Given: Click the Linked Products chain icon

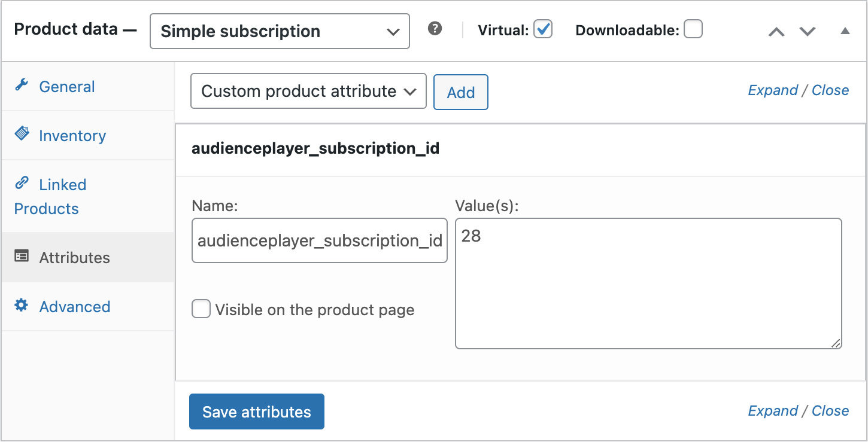Looking at the screenshot, I should click(22, 182).
